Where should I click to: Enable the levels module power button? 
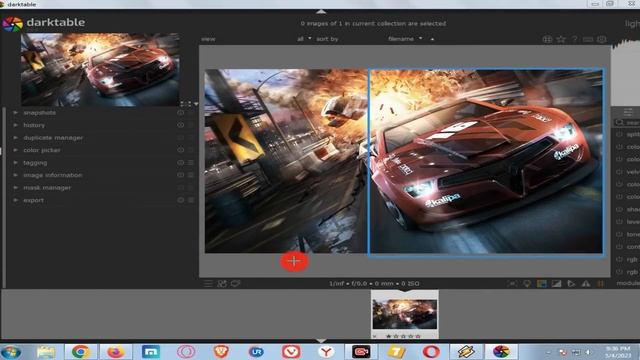[x=620, y=222]
